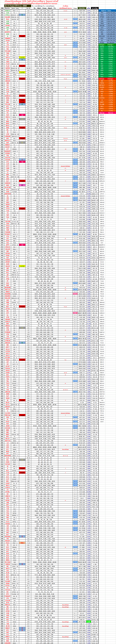Select PTTGC in the Highest Value list
116x644 pixels.
pos(102,42)
